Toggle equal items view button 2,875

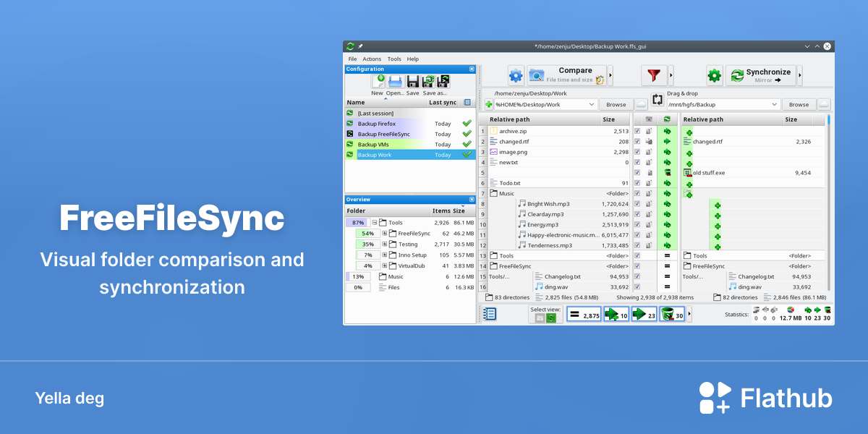point(584,315)
